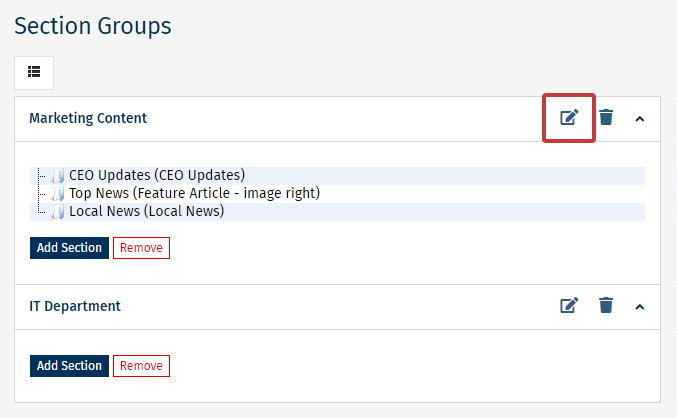Collapse the Marketing Content panel
This screenshot has width=677, height=418.
[640, 119]
